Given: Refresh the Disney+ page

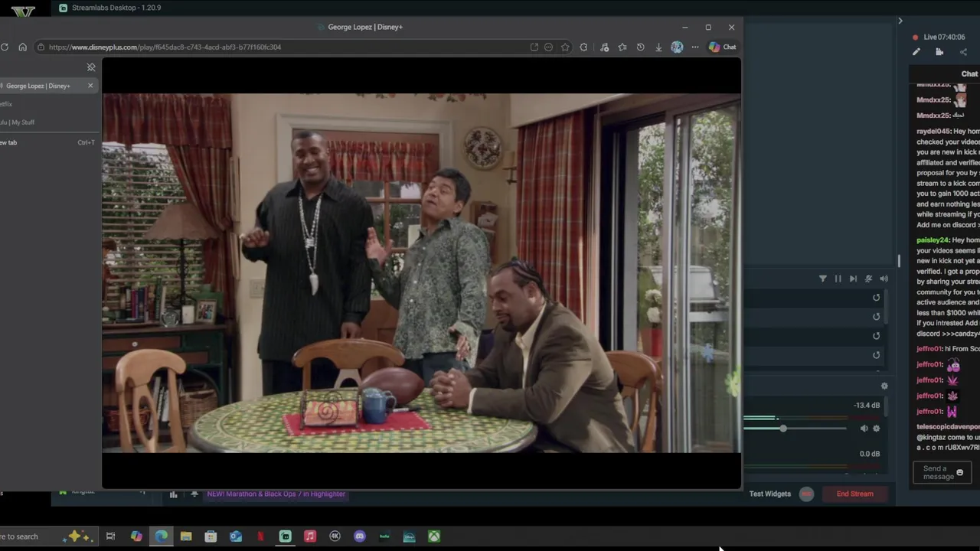Looking at the screenshot, I should [5, 47].
